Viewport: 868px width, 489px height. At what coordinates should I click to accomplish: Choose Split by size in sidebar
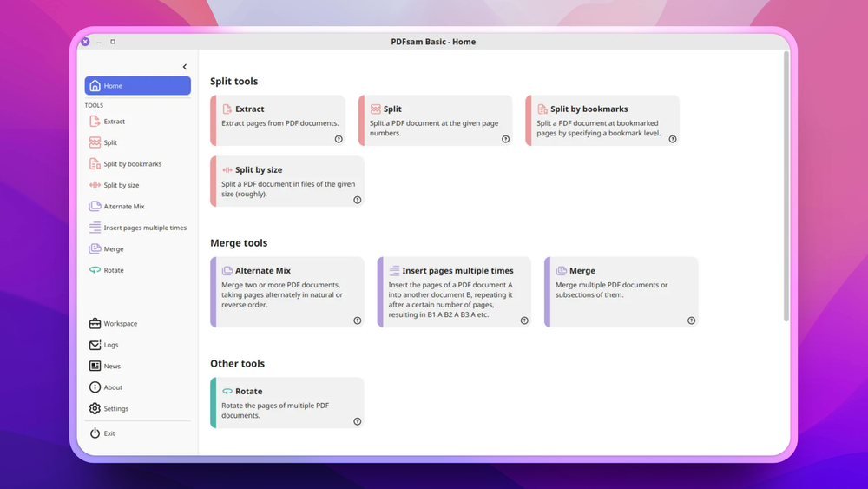137,185
